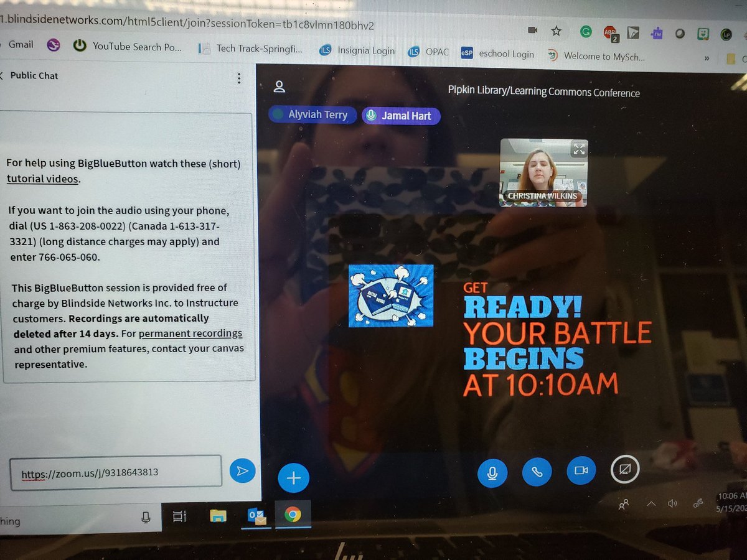Image resolution: width=747 pixels, height=560 pixels.
Task: Click the taskbar search microphone icon
Action: 146,517
